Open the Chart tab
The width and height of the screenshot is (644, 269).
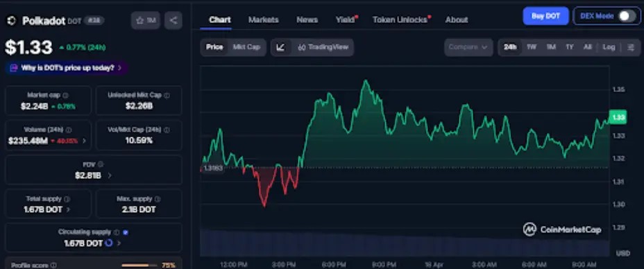pyautogui.click(x=220, y=19)
